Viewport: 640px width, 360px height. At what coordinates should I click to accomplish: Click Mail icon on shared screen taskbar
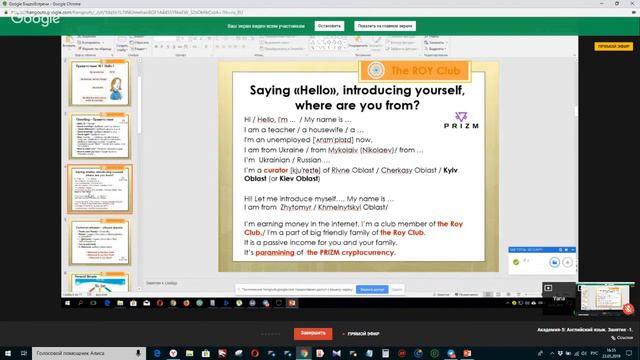(x=147, y=303)
